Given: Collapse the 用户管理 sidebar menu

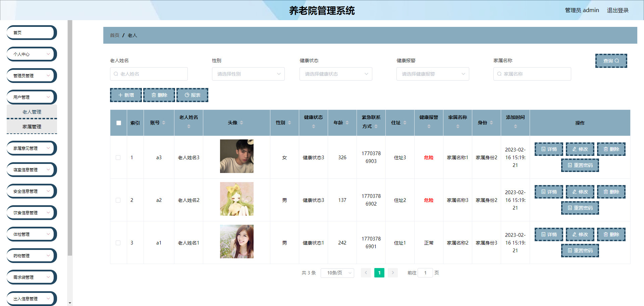Looking at the screenshot, I should click(x=32, y=97).
